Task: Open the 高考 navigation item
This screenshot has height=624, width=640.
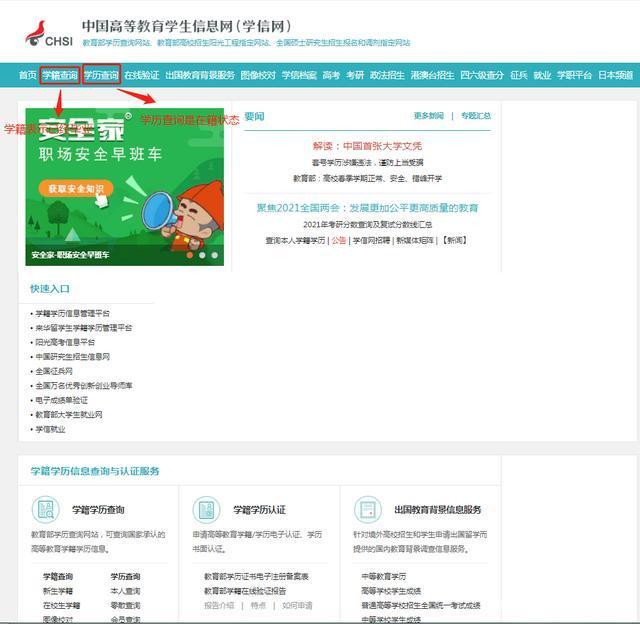Action: pos(331,75)
